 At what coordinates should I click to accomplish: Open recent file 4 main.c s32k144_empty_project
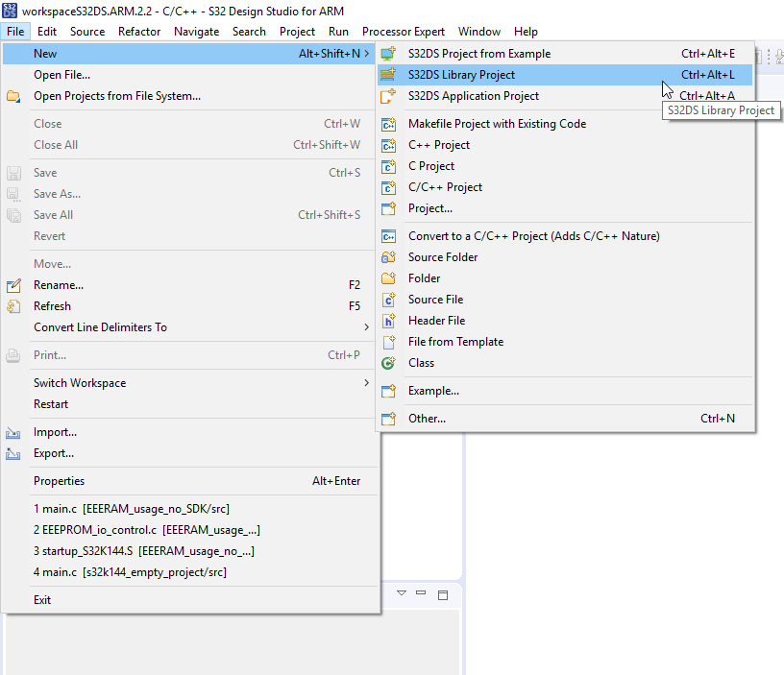(x=190, y=572)
